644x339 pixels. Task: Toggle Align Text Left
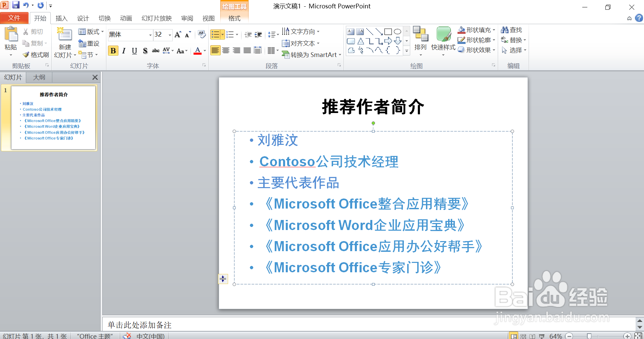coord(215,50)
